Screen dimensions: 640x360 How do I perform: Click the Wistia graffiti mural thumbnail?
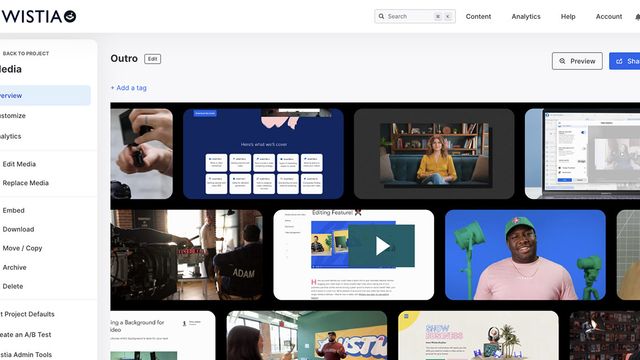pos(307,336)
